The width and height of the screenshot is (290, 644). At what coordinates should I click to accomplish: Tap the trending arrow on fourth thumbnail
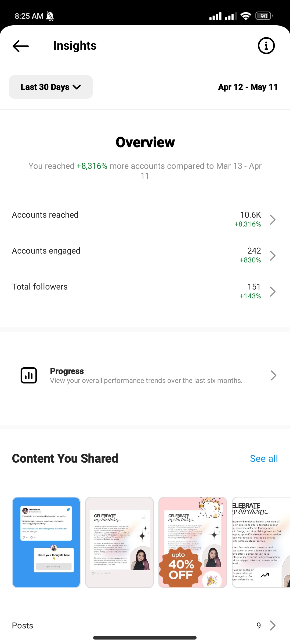pos(265,575)
